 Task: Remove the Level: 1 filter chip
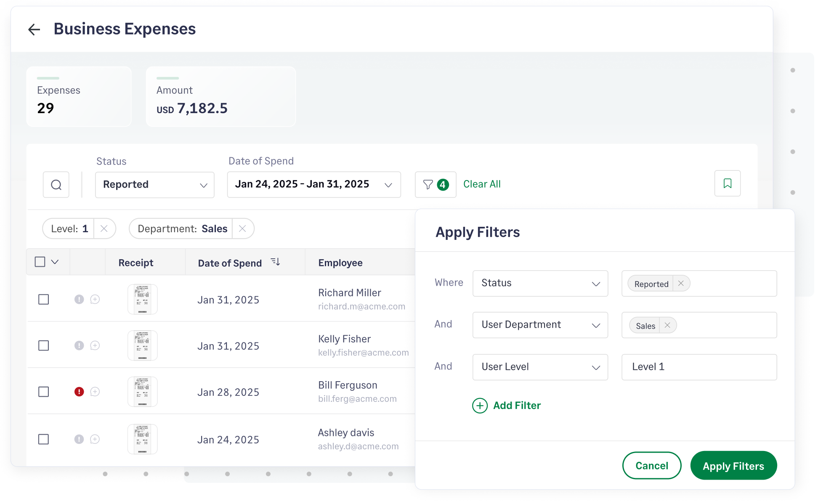104,228
